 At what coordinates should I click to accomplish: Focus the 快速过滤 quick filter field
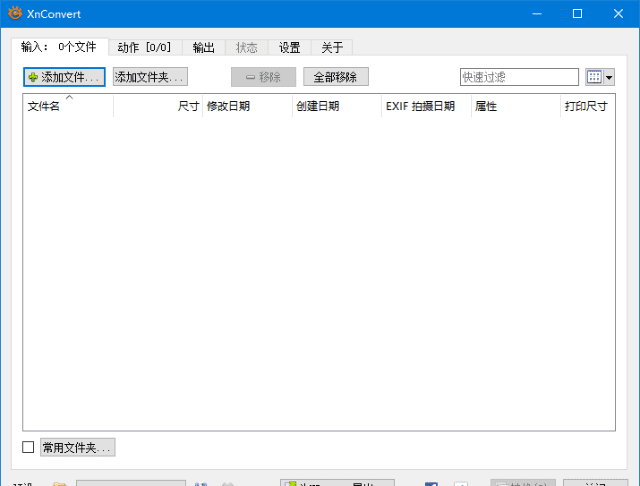click(519, 77)
